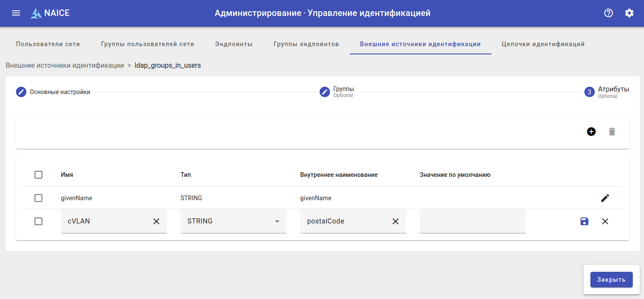Click the Значение по умолчанию input field
The width and height of the screenshot is (644, 299).
pyautogui.click(x=473, y=221)
